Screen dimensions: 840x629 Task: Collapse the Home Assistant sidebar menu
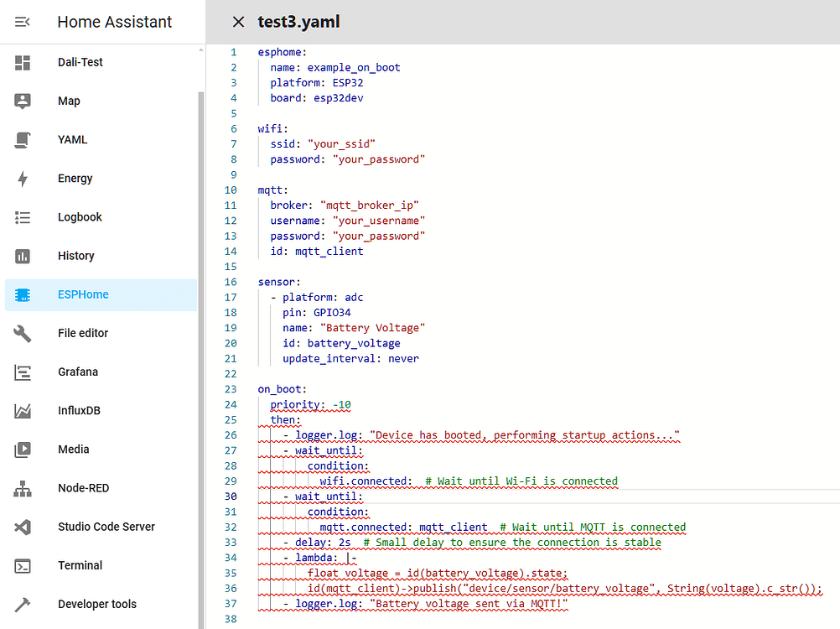pyautogui.click(x=23, y=22)
